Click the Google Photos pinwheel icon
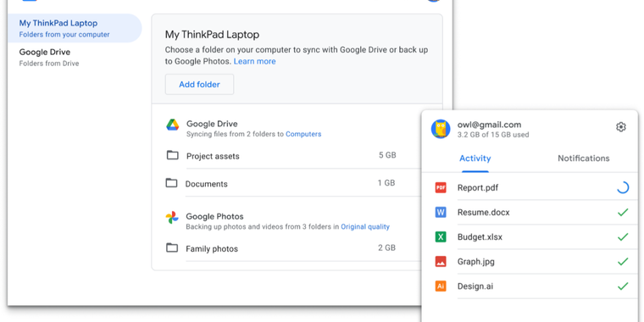644x322 pixels. (172, 218)
